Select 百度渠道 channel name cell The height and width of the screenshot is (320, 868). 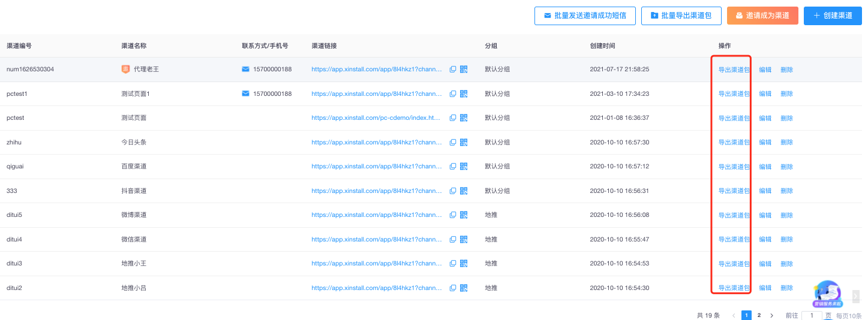(x=134, y=167)
